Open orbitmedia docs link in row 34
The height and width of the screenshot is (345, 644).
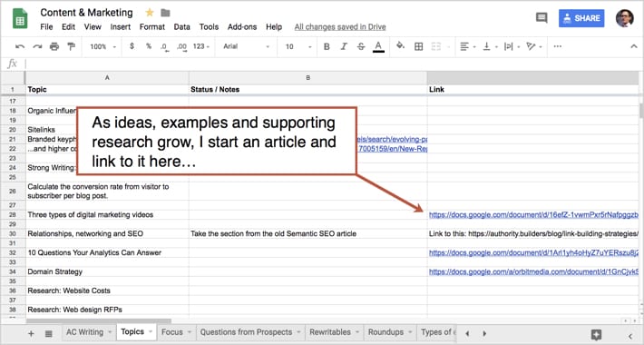533,271
